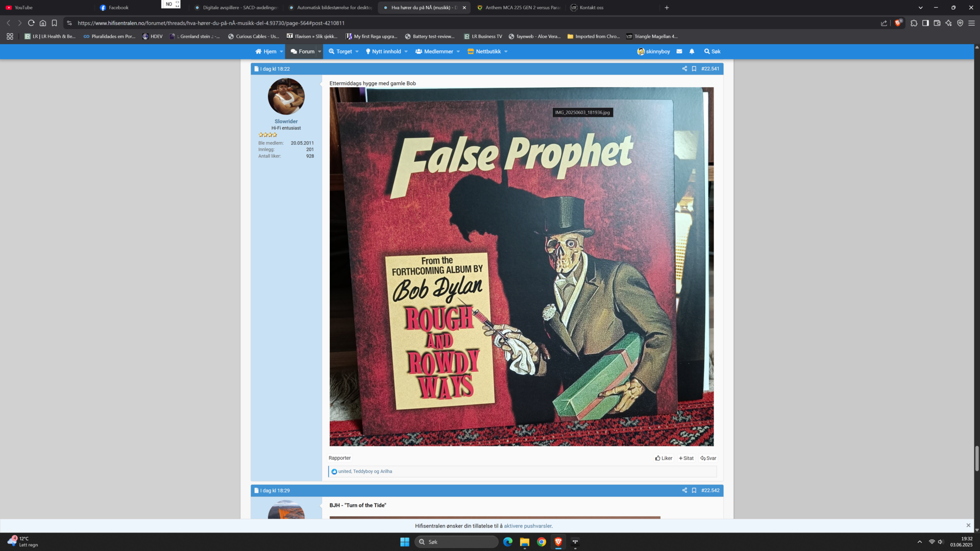980x551 pixels.
Task: Click the Brave Shields lion icon
Action: point(898,23)
